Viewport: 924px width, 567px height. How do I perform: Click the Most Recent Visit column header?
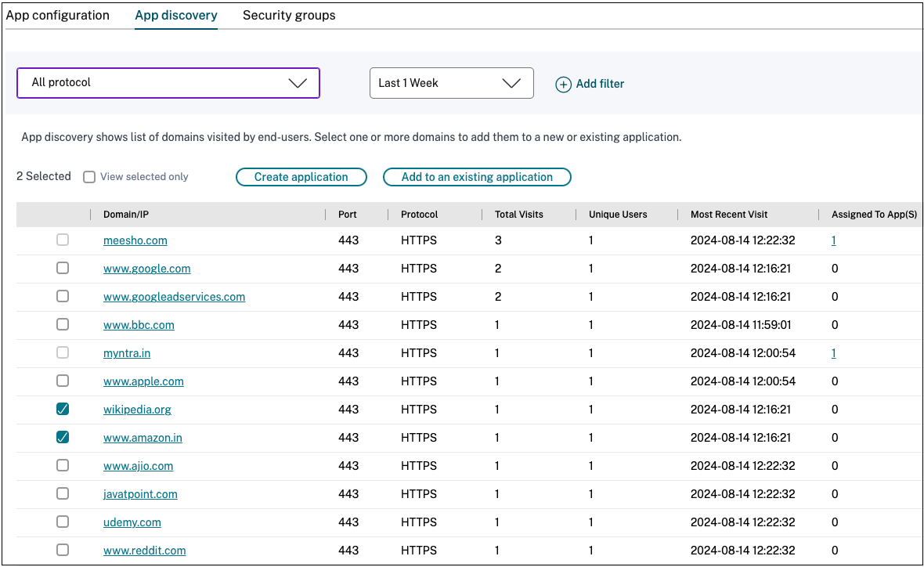point(728,215)
